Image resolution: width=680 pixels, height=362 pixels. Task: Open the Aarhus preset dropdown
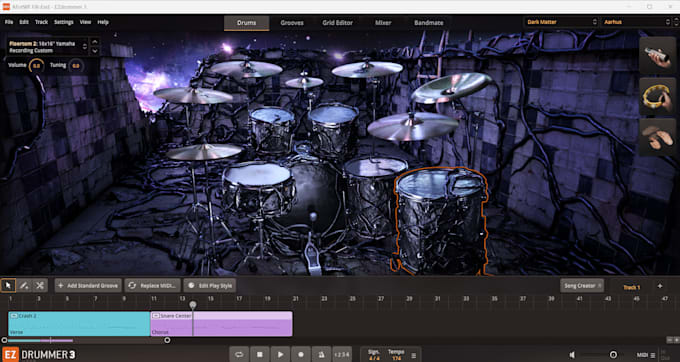[x=636, y=22]
